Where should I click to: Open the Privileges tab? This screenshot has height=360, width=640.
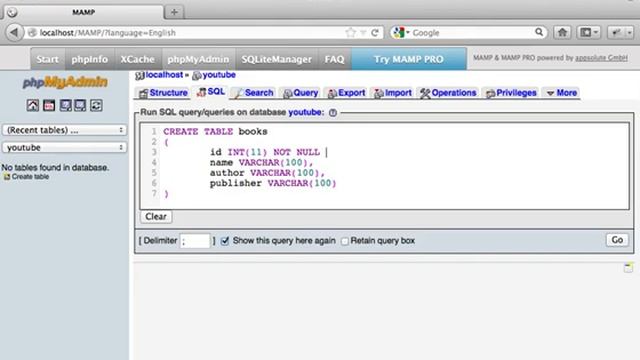pos(511,93)
